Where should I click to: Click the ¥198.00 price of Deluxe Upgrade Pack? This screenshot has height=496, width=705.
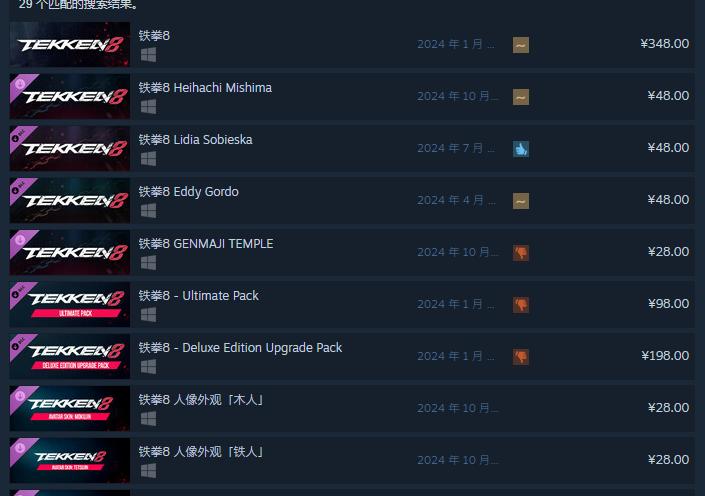(665, 356)
